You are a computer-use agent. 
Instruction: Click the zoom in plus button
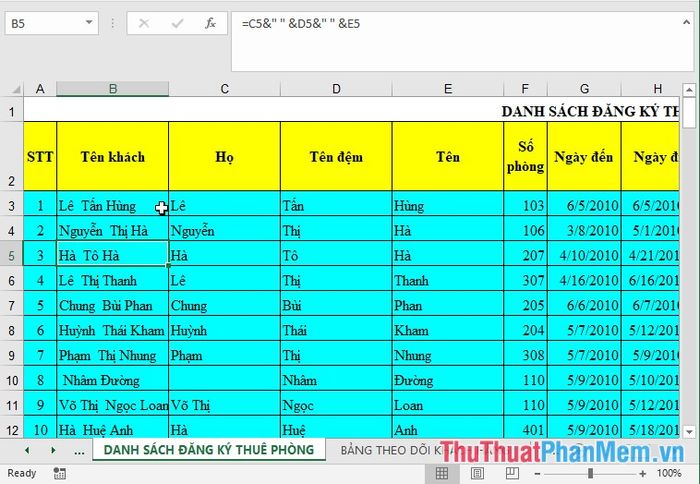(645, 473)
